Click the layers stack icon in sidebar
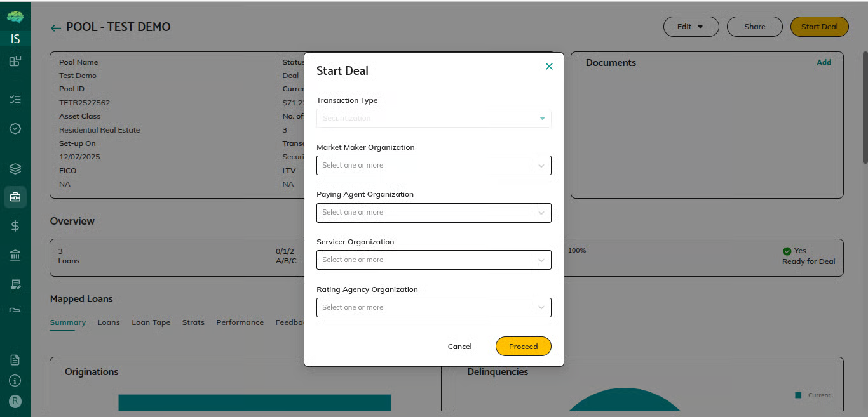The height and width of the screenshot is (417, 868). pos(15,169)
